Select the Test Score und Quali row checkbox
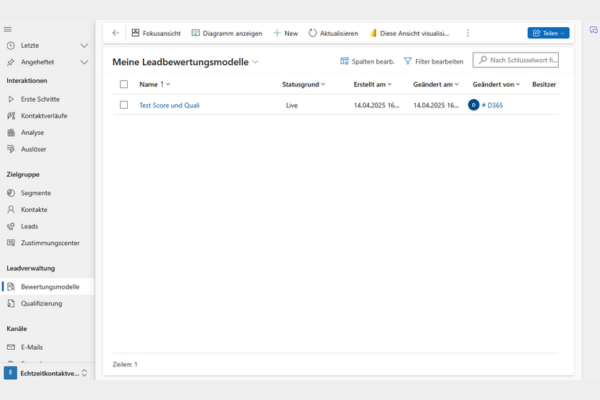 [x=124, y=105]
